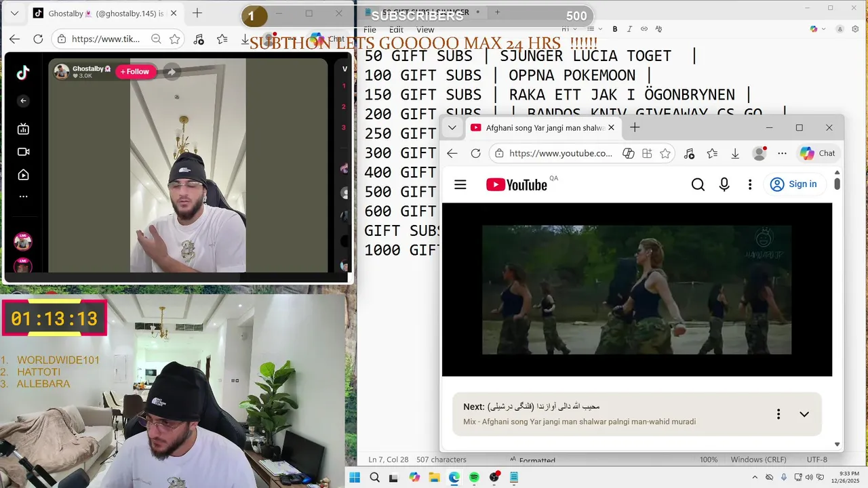
Task: Open the TikTok play-in-house sidebar icon
Action: (x=23, y=175)
